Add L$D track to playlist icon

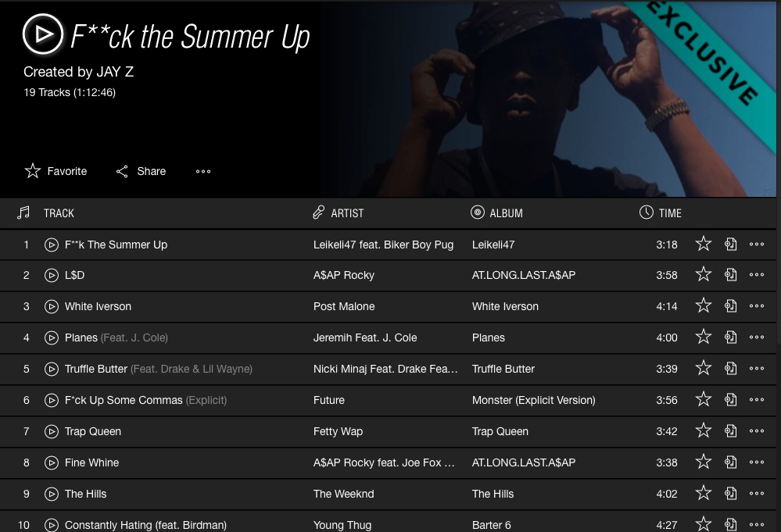[x=731, y=275]
